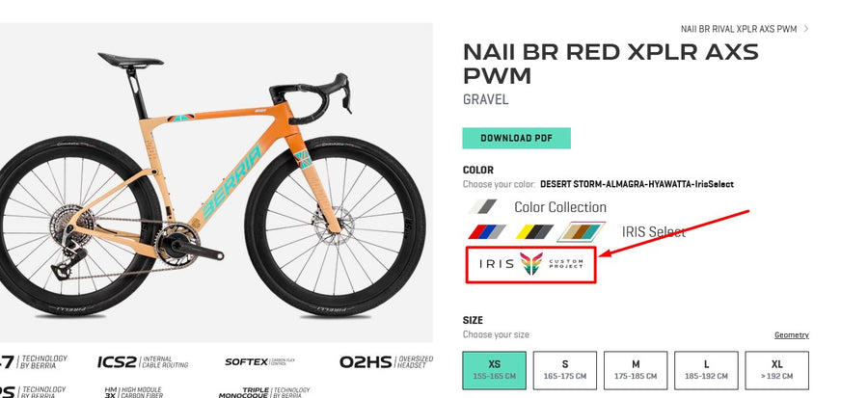This screenshot has width=868, height=398.
Task: Choose the red-blue-grey IRIS Select swatch
Action: tap(487, 231)
